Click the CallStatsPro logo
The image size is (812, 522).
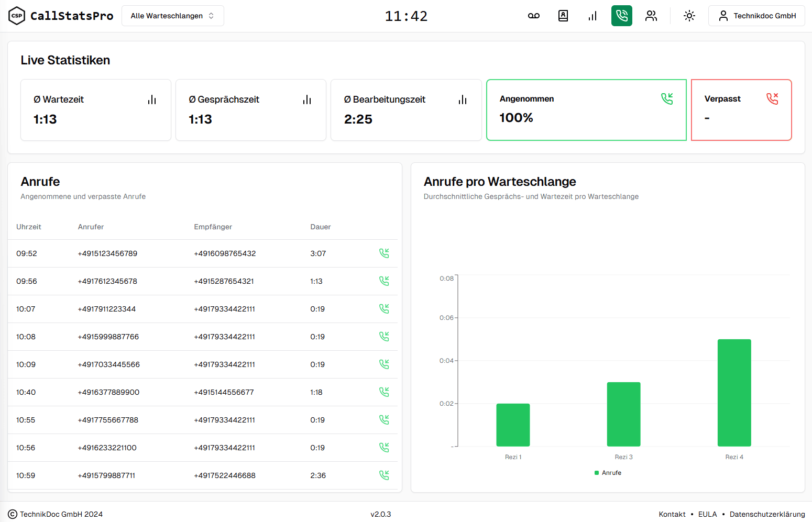(61, 16)
